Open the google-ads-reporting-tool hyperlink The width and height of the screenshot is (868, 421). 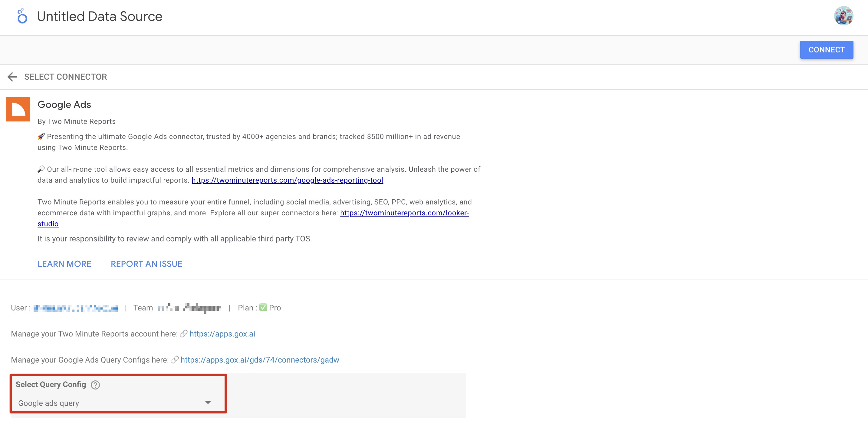point(287,180)
